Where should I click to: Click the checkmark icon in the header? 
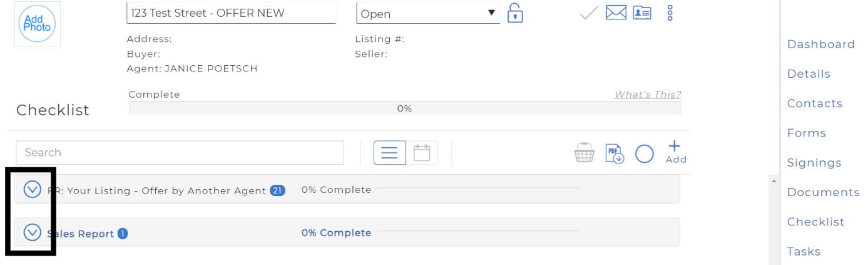tap(590, 13)
